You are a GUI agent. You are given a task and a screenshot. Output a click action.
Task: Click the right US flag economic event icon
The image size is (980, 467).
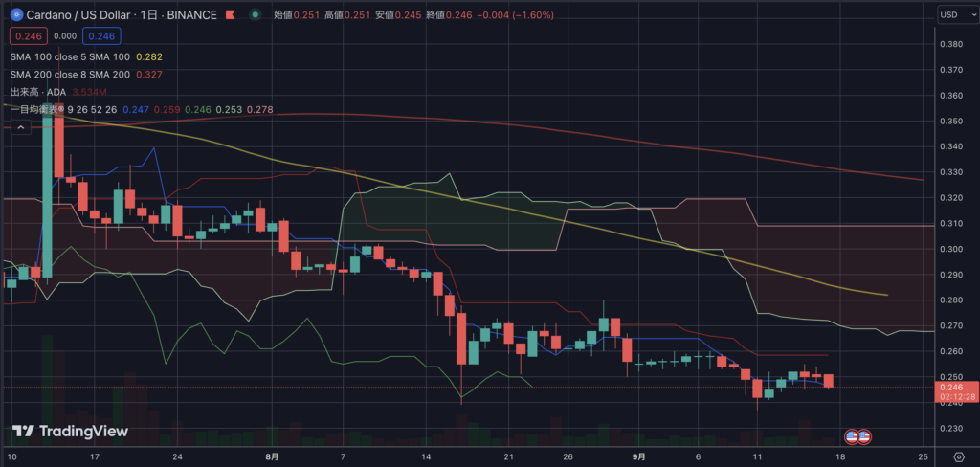click(863, 436)
